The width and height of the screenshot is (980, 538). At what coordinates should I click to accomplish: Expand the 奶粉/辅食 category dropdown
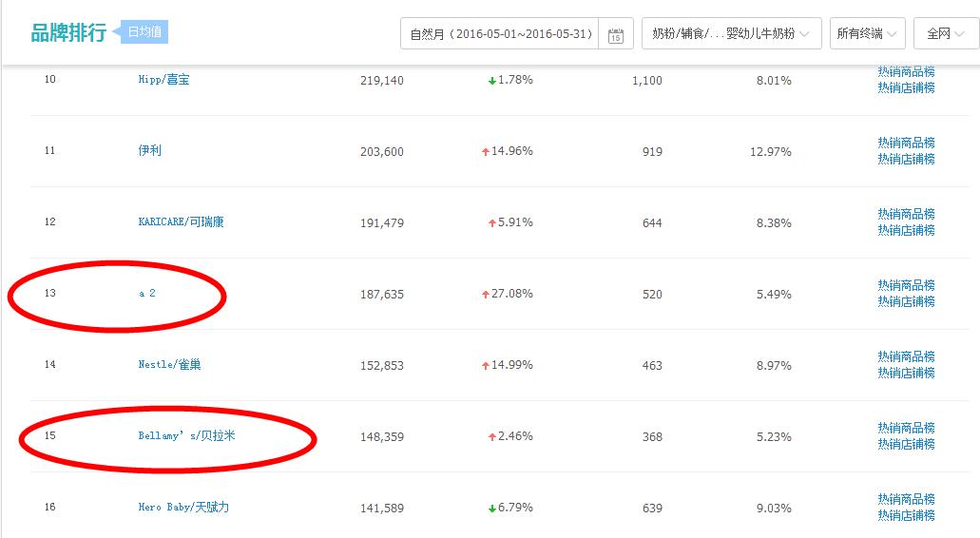pos(731,33)
